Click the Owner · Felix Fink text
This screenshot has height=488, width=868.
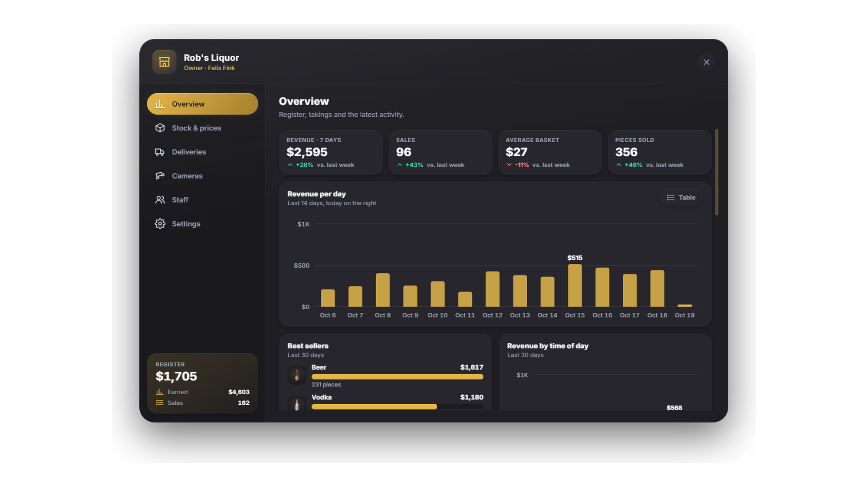(209, 68)
